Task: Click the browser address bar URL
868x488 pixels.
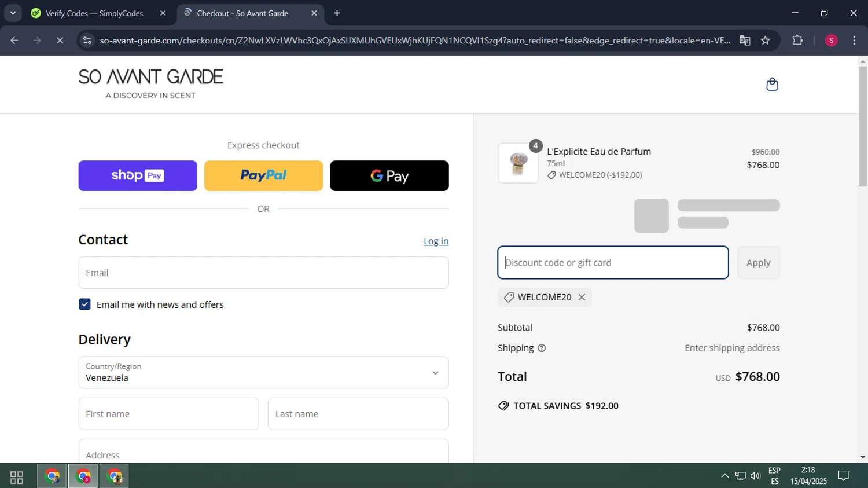Action: pyautogui.click(x=414, y=41)
